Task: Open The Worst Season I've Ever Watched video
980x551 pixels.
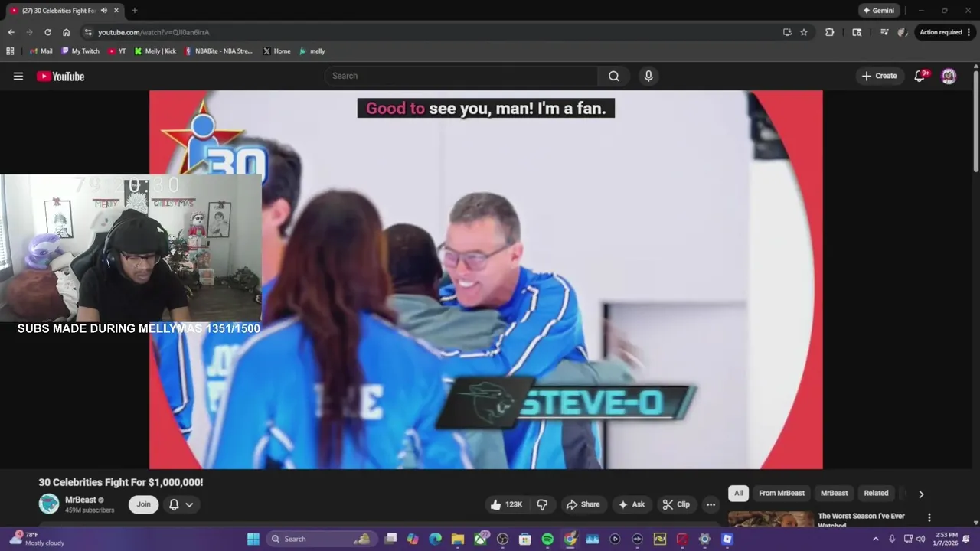Action: point(861,520)
